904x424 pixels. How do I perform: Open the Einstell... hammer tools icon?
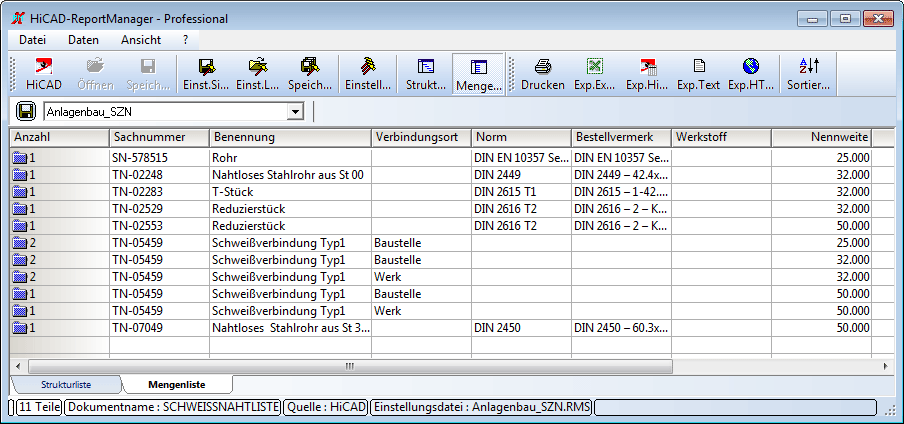pos(368,66)
